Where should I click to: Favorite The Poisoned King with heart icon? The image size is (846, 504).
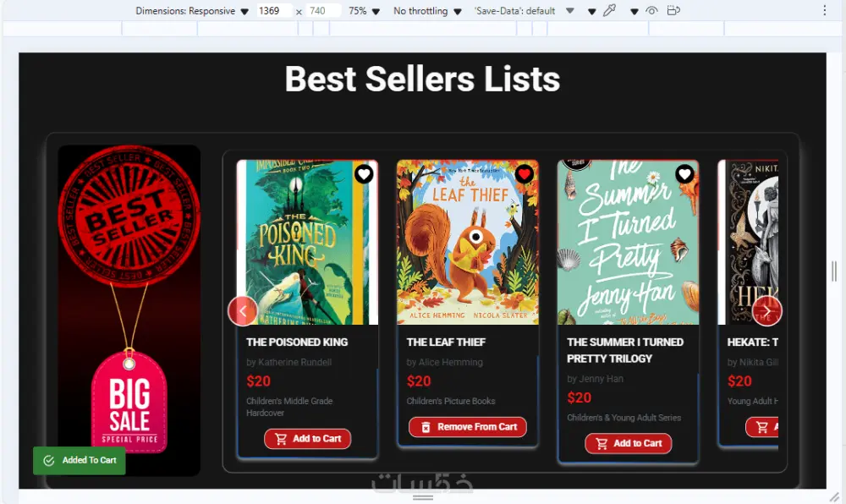tap(364, 174)
